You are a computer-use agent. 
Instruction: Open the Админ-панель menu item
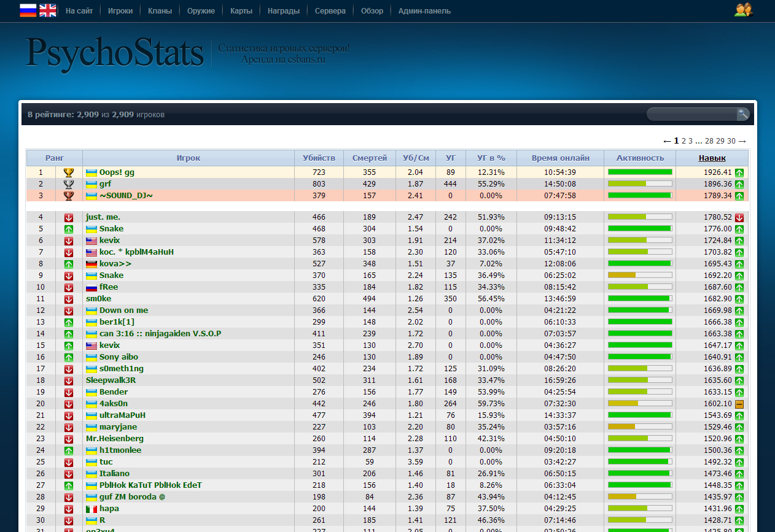pos(424,11)
